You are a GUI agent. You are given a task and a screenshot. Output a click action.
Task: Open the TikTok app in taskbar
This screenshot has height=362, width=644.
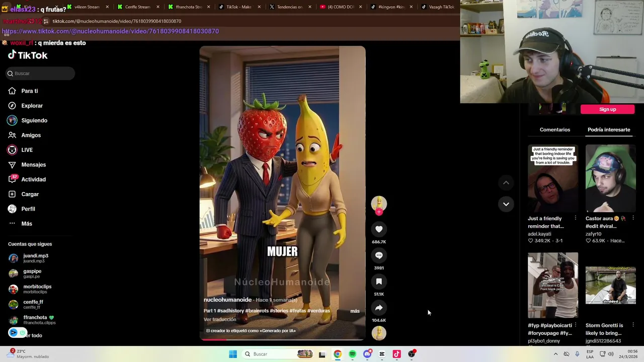396,354
